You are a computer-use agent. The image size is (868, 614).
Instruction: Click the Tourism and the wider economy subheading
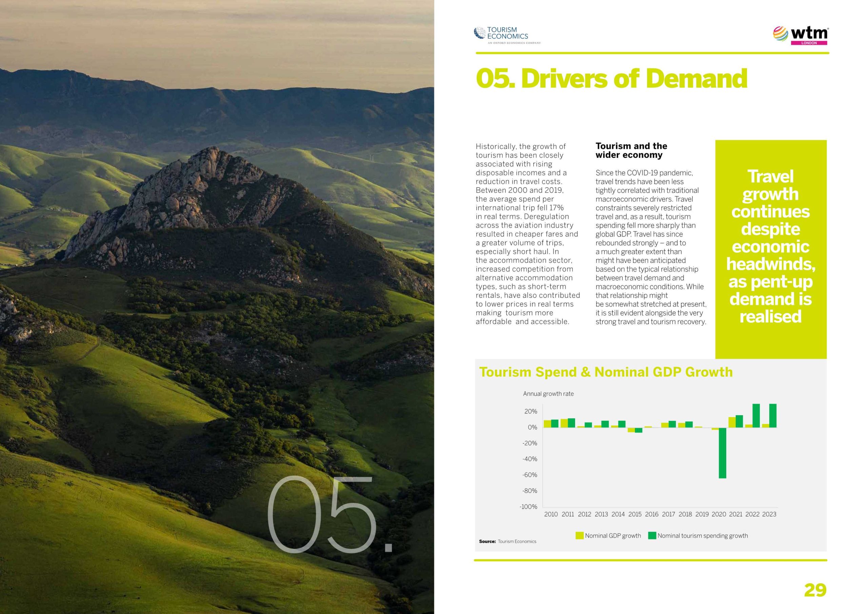pos(631,151)
